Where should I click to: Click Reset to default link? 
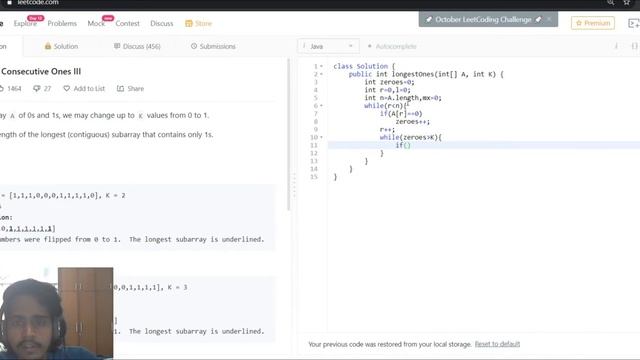497,344
